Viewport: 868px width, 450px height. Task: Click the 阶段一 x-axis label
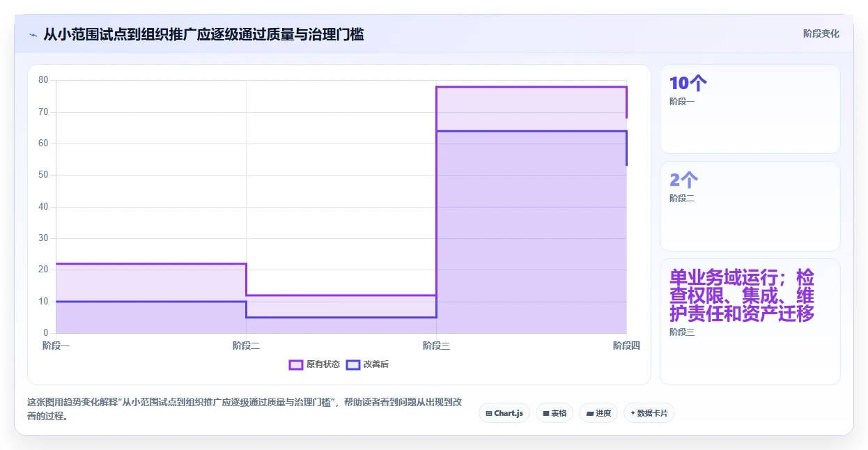pos(56,345)
